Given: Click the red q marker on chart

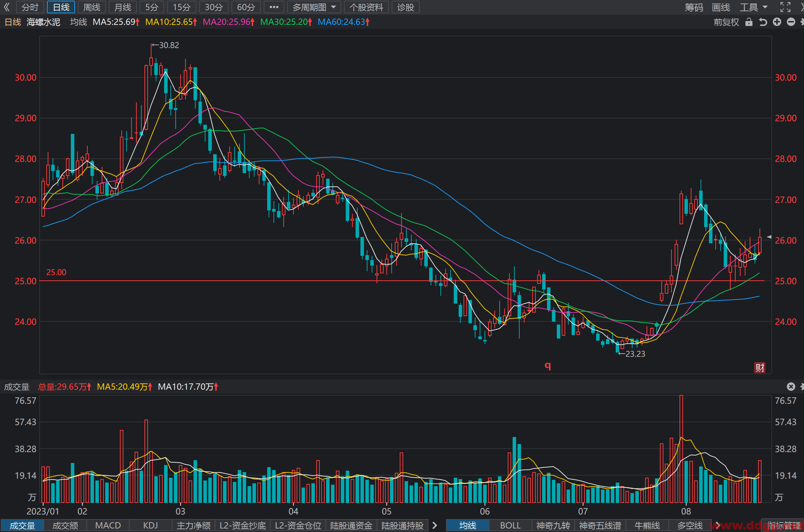Looking at the screenshot, I should click(x=548, y=366).
